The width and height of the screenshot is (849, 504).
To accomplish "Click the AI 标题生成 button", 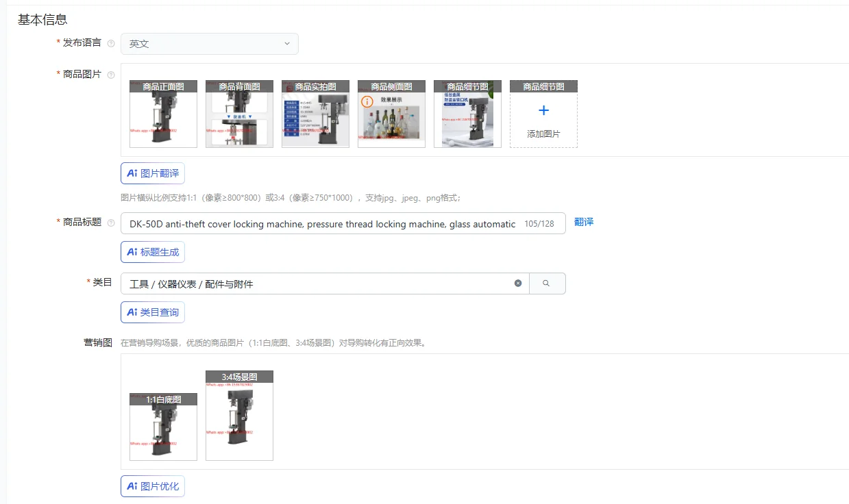I will tap(153, 252).
